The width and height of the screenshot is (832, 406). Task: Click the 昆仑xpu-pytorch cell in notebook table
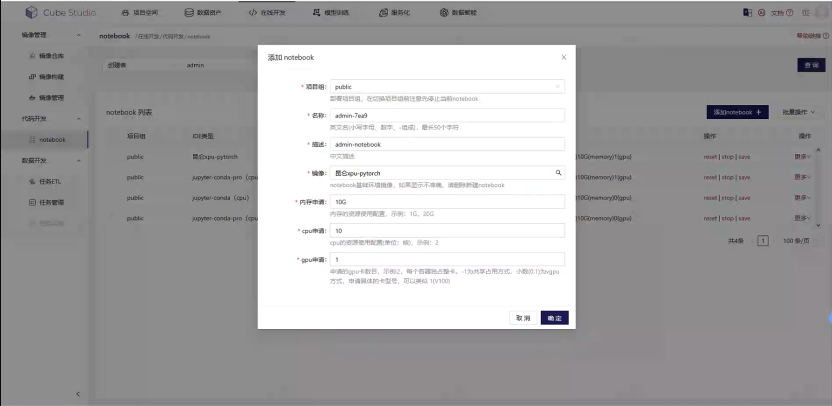pyautogui.click(x=215, y=157)
